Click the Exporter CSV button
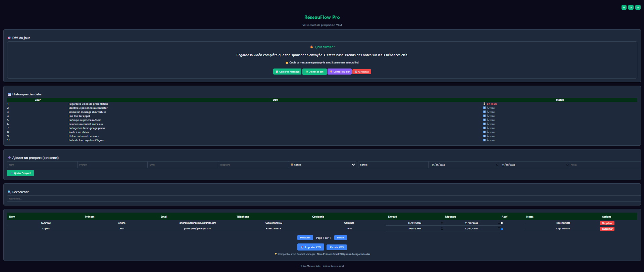The height and width of the screenshot is (272, 644). (337, 247)
